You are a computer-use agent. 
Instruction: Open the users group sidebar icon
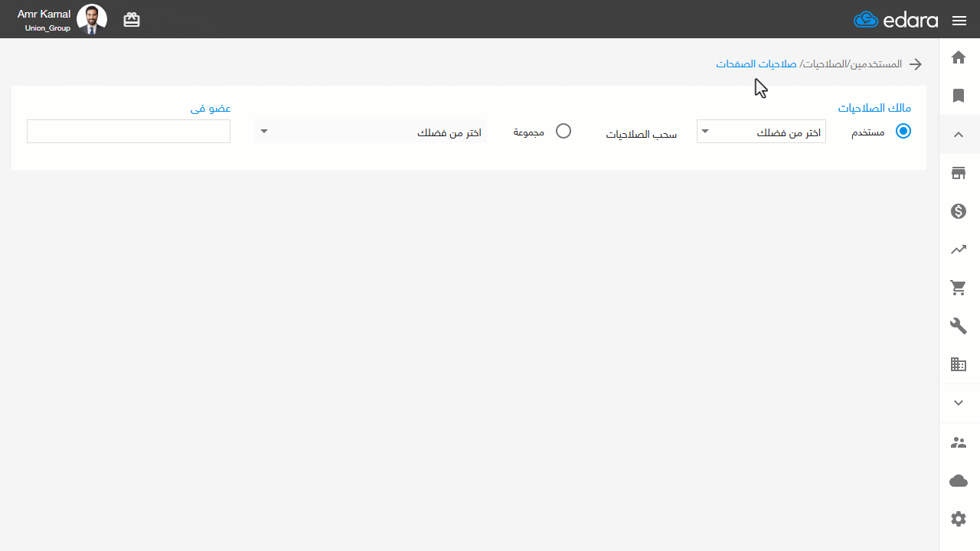pos(959,442)
